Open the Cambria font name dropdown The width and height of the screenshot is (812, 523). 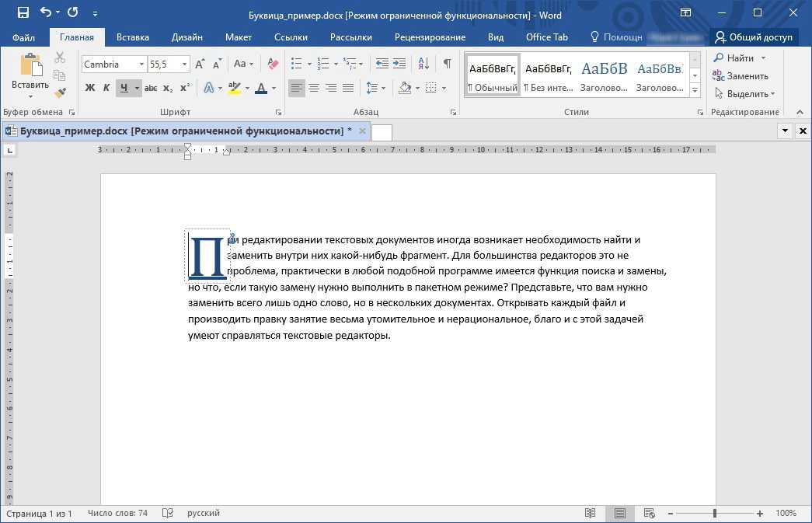[141, 65]
